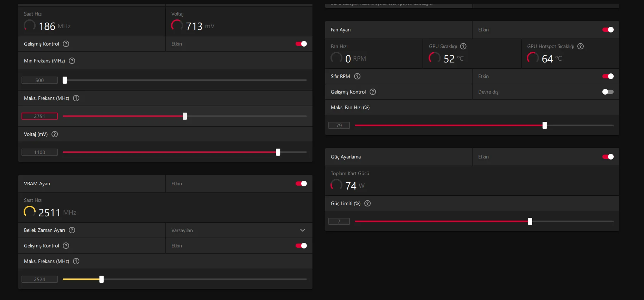The width and height of the screenshot is (644, 300).
Task: Enable fan Gelişmiş Kontrol toggle (Devre dışı)
Action: [608, 92]
